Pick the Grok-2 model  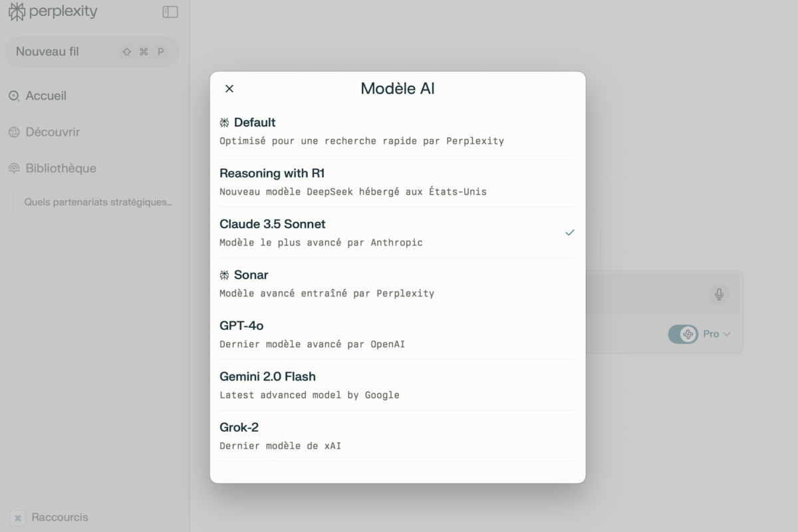coord(398,436)
